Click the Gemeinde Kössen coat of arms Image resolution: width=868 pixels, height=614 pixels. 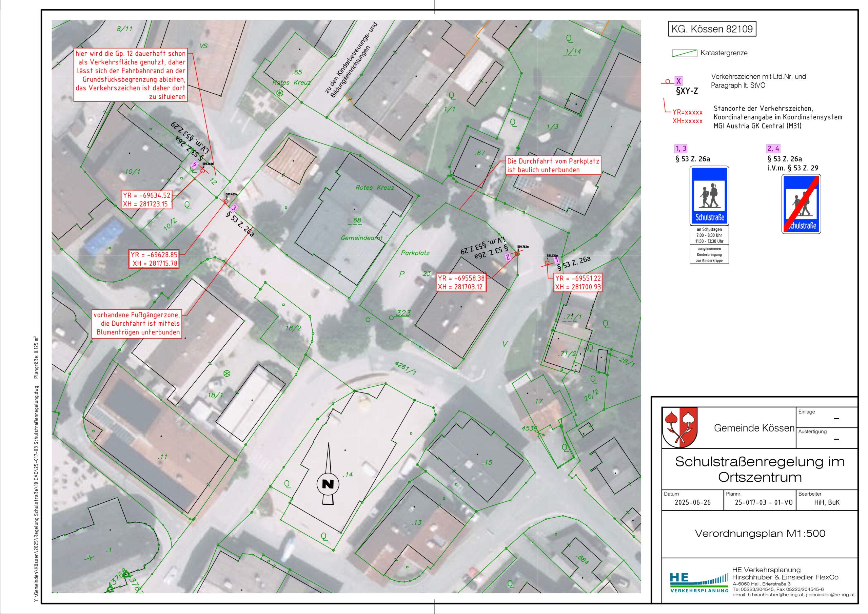click(680, 427)
